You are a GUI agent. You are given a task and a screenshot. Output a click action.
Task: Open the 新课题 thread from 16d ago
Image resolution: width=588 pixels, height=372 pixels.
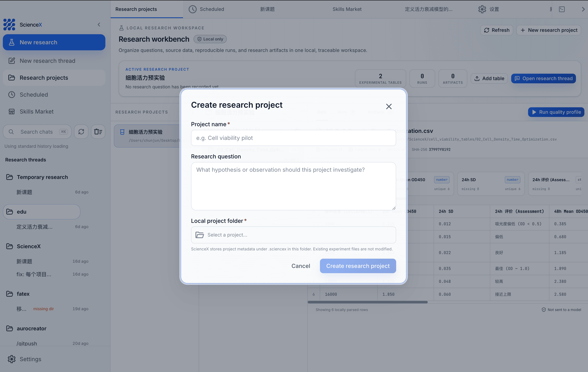tap(52, 261)
